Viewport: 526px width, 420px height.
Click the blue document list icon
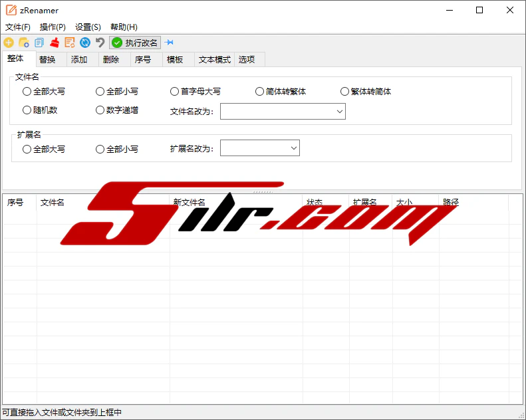pyautogui.click(x=39, y=43)
